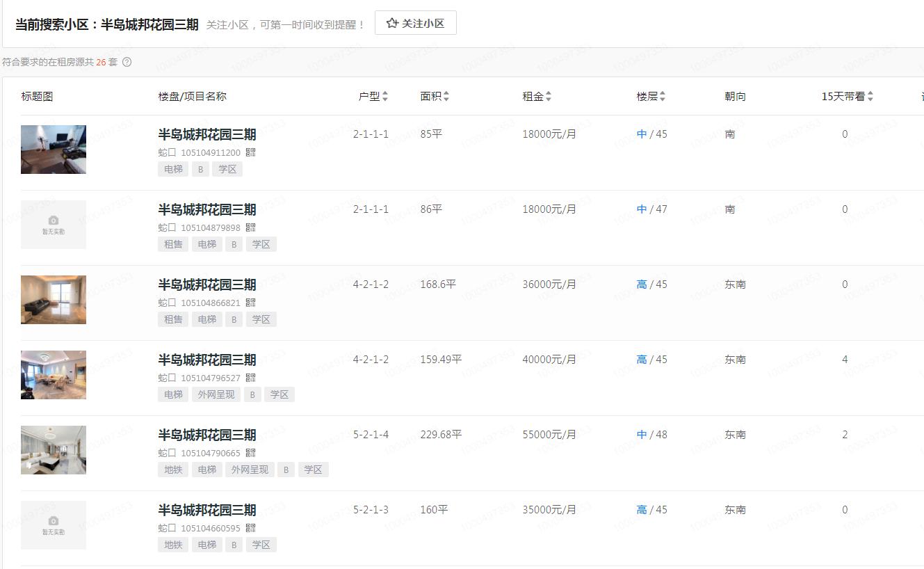Click the 租售 tag on listing 105104879898
Image resolution: width=924 pixels, height=569 pixels.
click(173, 244)
